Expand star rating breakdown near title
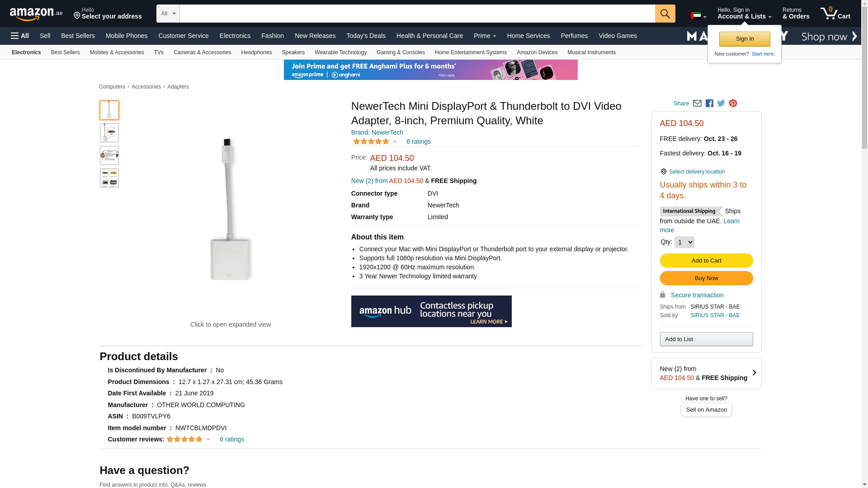The width and height of the screenshot is (868, 488). click(375, 141)
